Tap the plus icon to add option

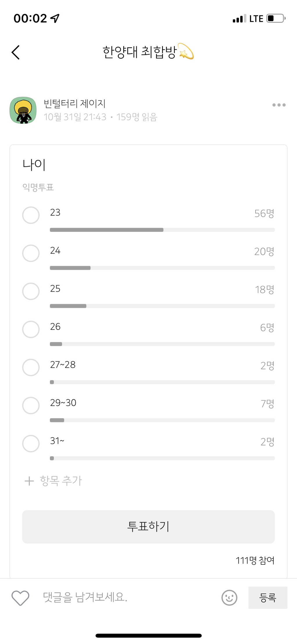29,481
